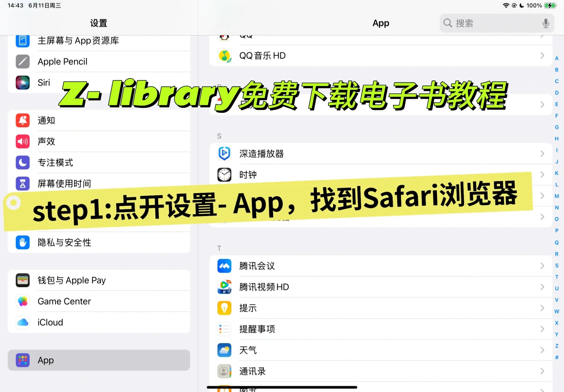The image size is (564, 392).
Task: Tap the 声效 sidebar label
Action: tap(46, 141)
